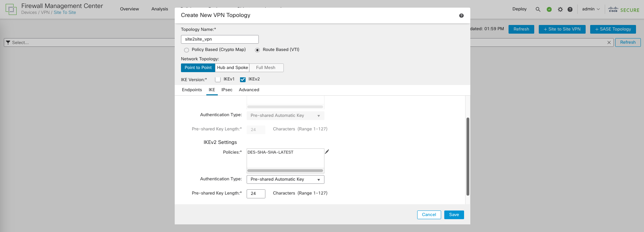This screenshot has height=232, width=644.
Task: Enable the IKEv1 checkbox
Action: pos(218,79)
